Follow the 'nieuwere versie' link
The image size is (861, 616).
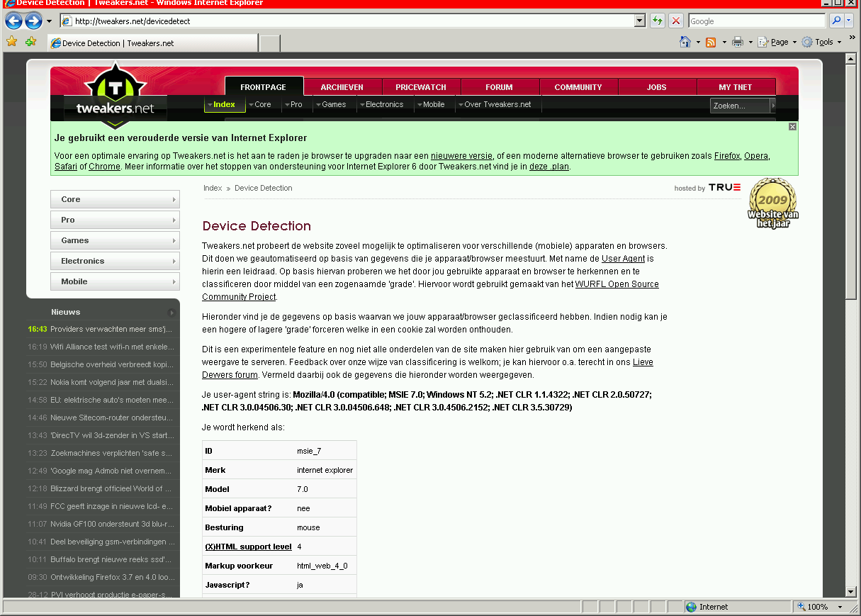461,156
